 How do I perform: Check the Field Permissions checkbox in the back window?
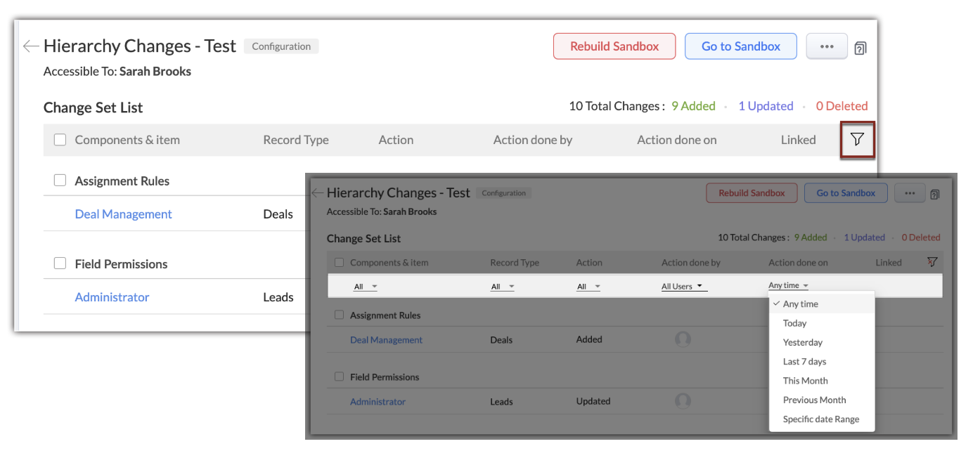point(60,263)
